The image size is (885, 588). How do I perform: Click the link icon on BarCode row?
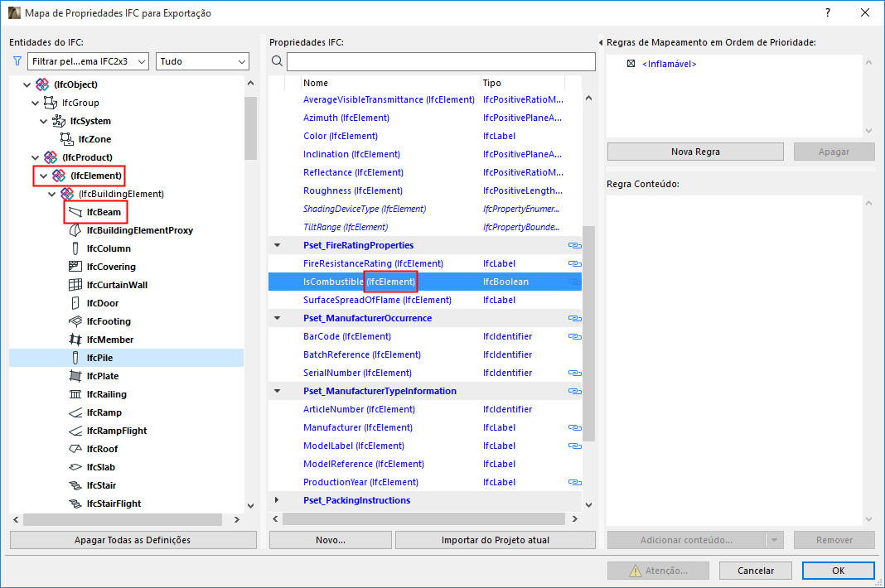pyautogui.click(x=574, y=336)
